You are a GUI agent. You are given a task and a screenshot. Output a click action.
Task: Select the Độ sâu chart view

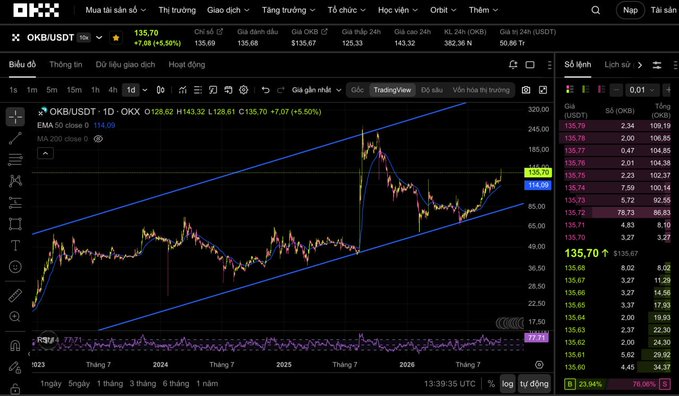pos(432,90)
